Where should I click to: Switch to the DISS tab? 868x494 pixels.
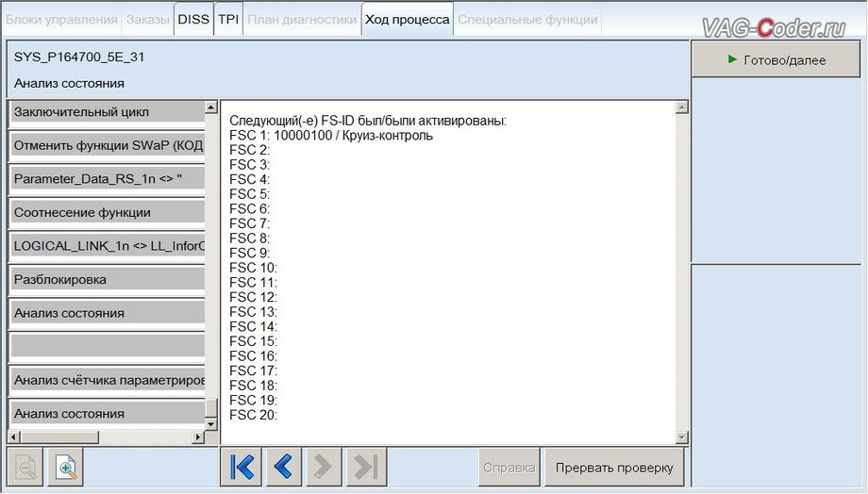[193, 20]
